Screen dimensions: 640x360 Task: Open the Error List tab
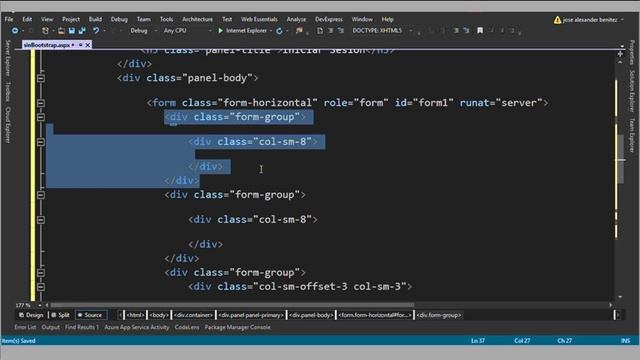tap(25, 327)
